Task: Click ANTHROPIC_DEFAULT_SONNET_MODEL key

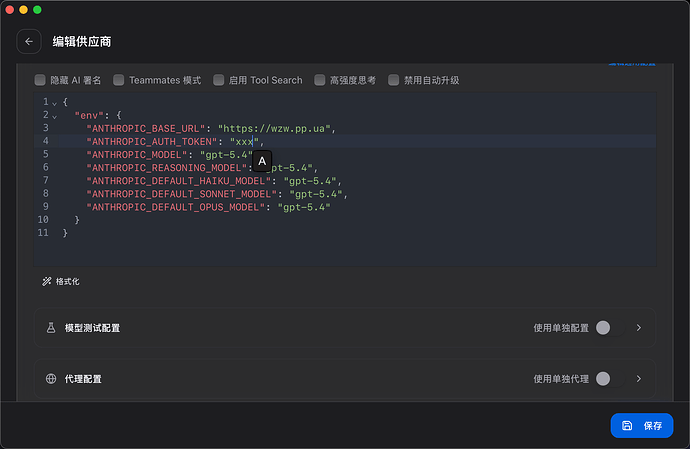Action: click(182, 194)
